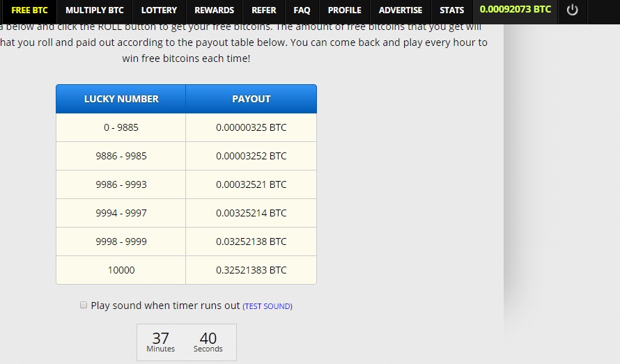Select the REWARDS menu item
The width and height of the screenshot is (620, 364).
[x=214, y=10]
